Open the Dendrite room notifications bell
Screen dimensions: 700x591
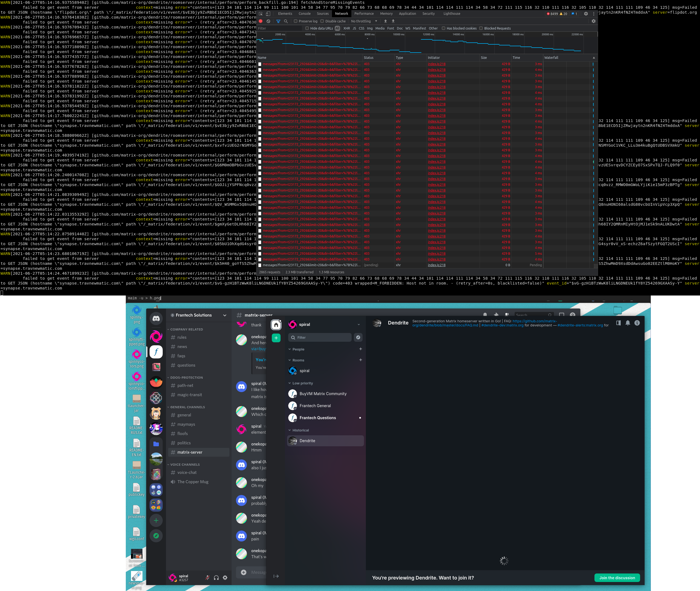[628, 323]
